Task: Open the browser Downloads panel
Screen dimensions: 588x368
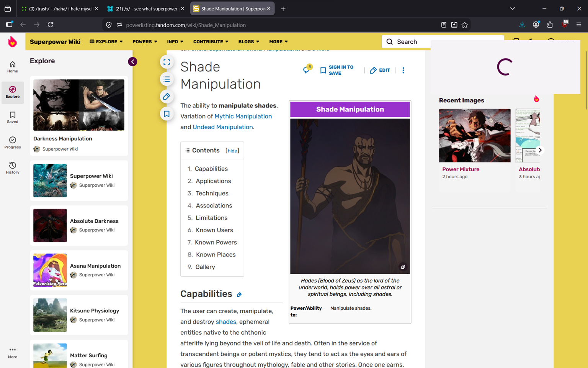Action: (x=522, y=25)
